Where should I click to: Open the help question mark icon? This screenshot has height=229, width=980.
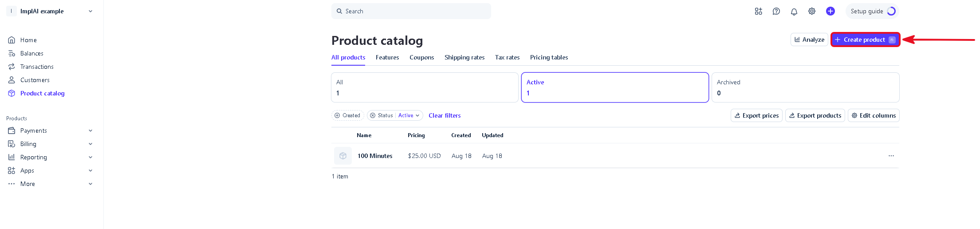(776, 12)
